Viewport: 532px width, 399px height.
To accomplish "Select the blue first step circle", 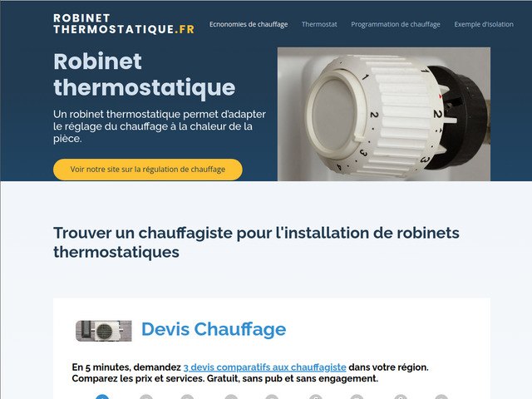I will [x=102, y=397].
